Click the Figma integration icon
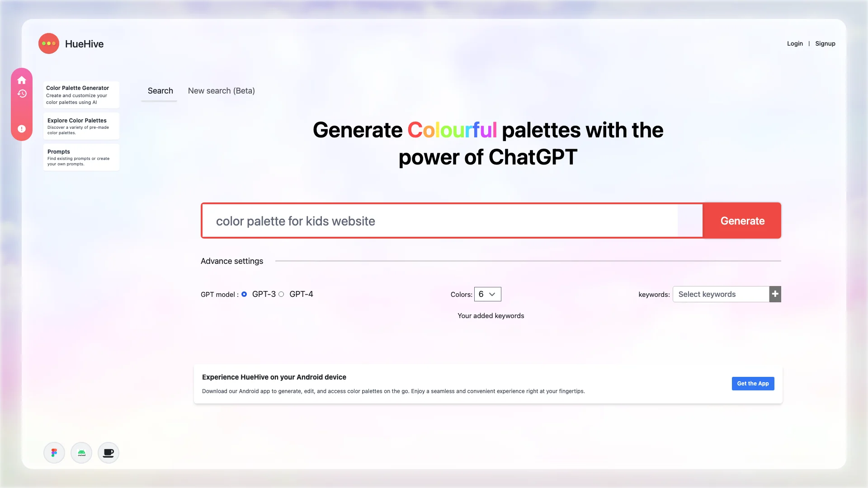The height and width of the screenshot is (488, 868). [54, 453]
